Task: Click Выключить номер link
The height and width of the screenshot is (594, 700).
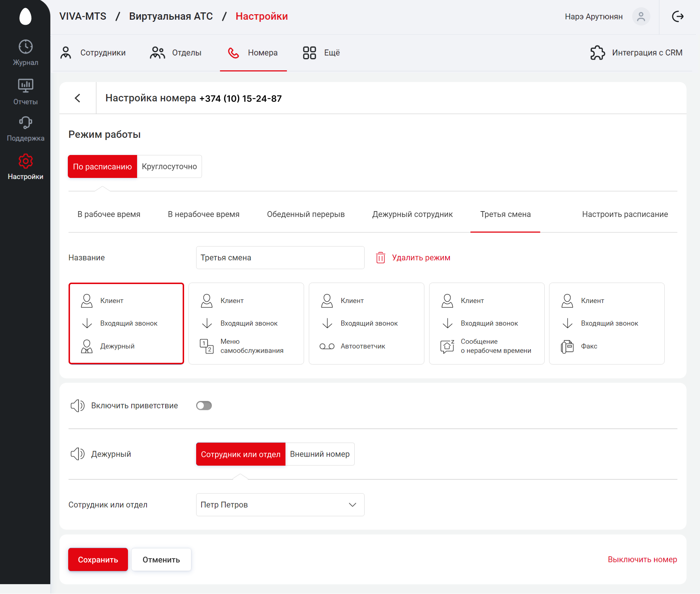Action: pyautogui.click(x=642, y=559)
